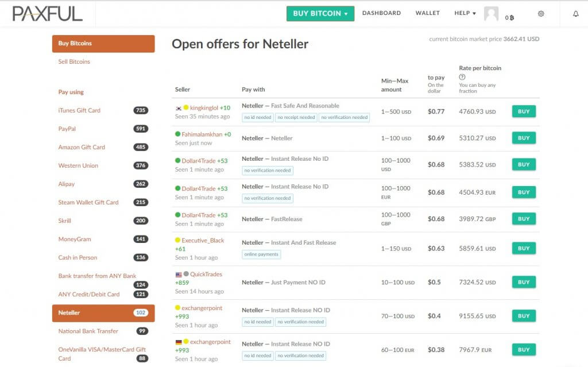
Task: Choose National Bank Transfer method
Action: pos(88,331)
